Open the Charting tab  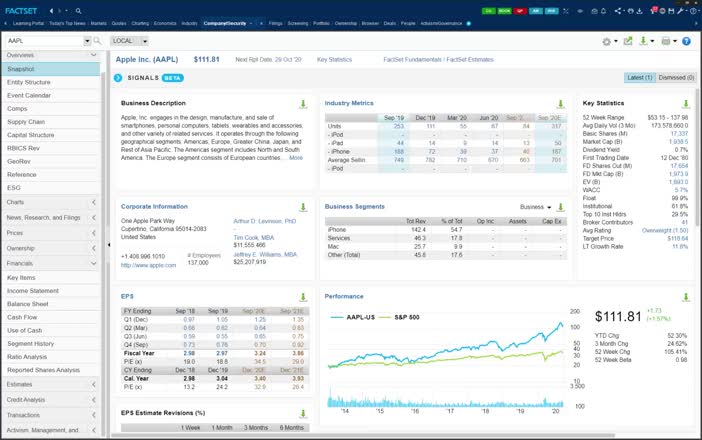click(x=140, y=23)
